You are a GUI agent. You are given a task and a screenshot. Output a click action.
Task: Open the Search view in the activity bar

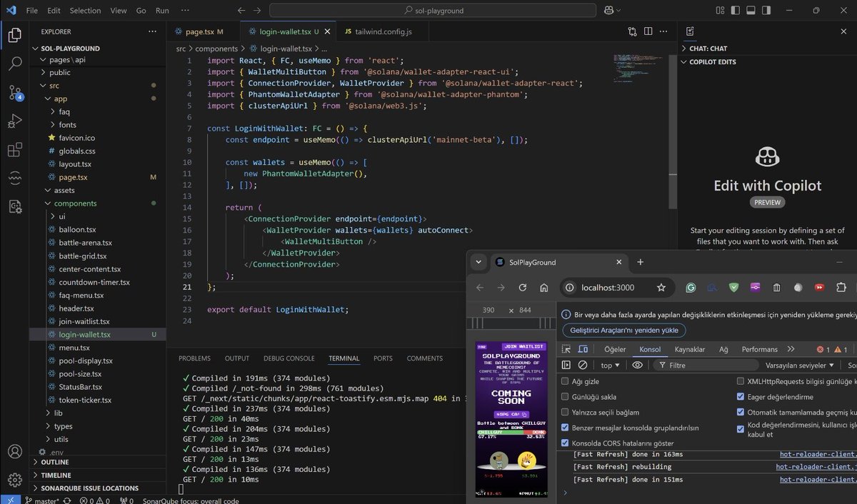coord(14,64)
